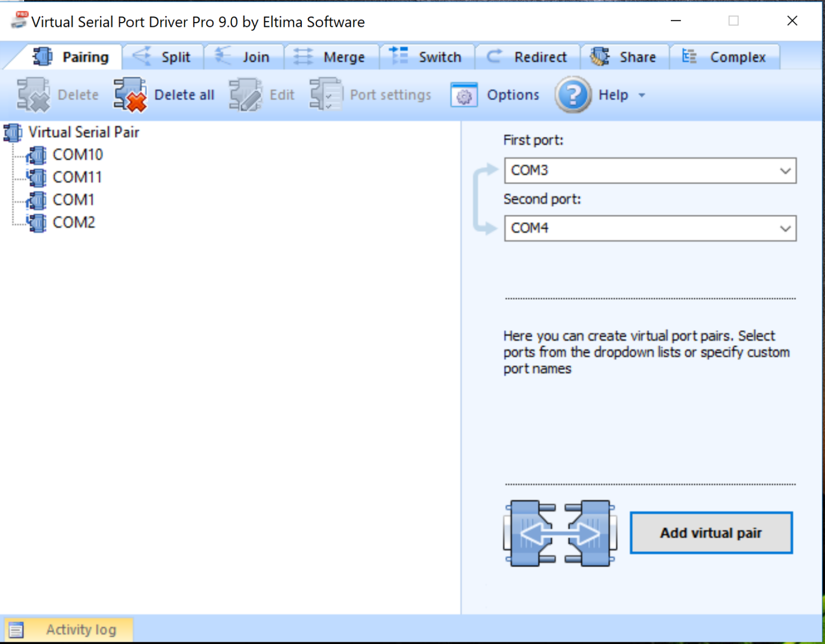Open the First port dropdown
Image resolution: width=825 pixels, height=644 pixels.
(786, 170)
